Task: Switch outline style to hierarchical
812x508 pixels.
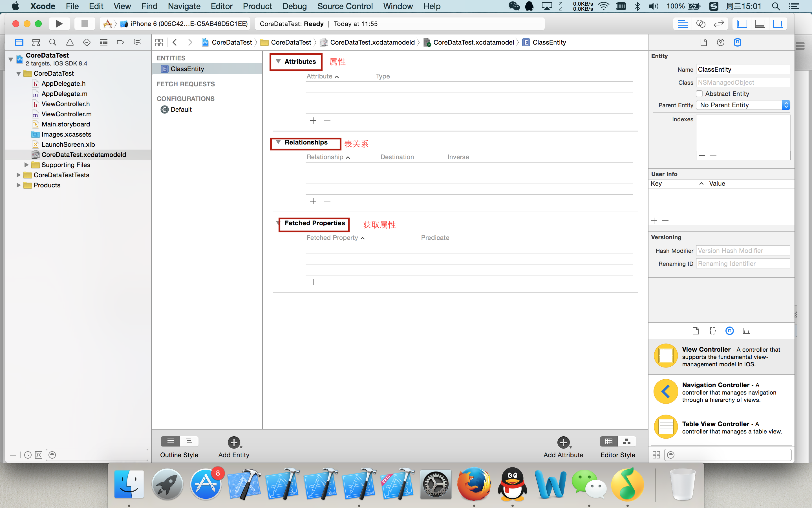Action: [189, 441]
